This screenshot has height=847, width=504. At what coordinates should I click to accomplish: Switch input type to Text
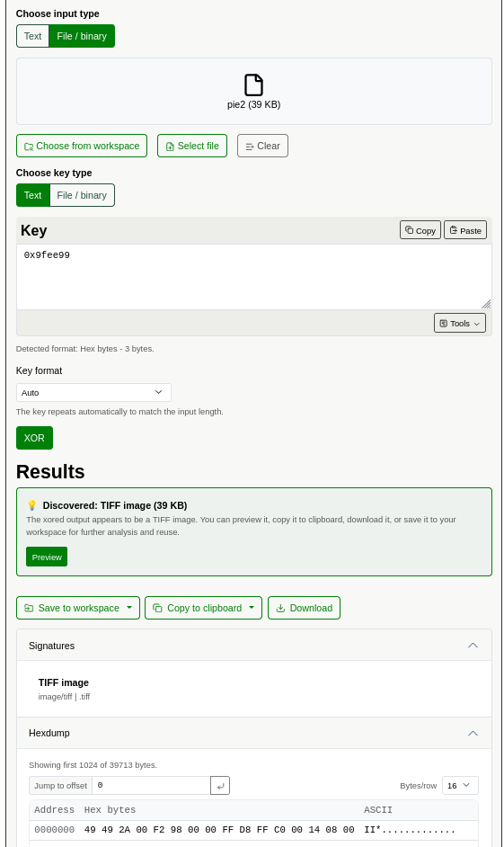coord(33,36)
